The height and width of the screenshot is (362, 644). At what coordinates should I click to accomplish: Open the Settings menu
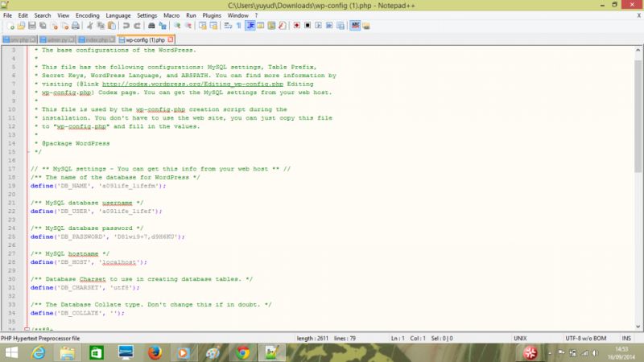147,15
